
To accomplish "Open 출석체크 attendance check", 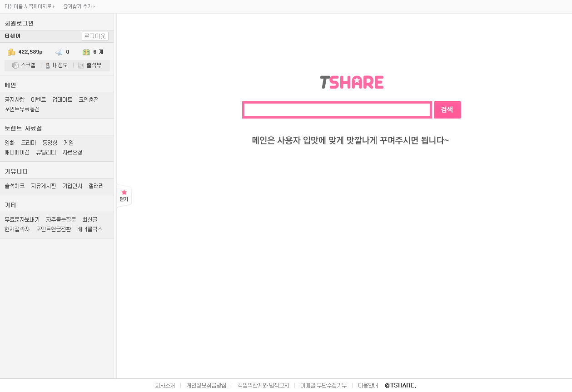I will [x=15, y=186].
